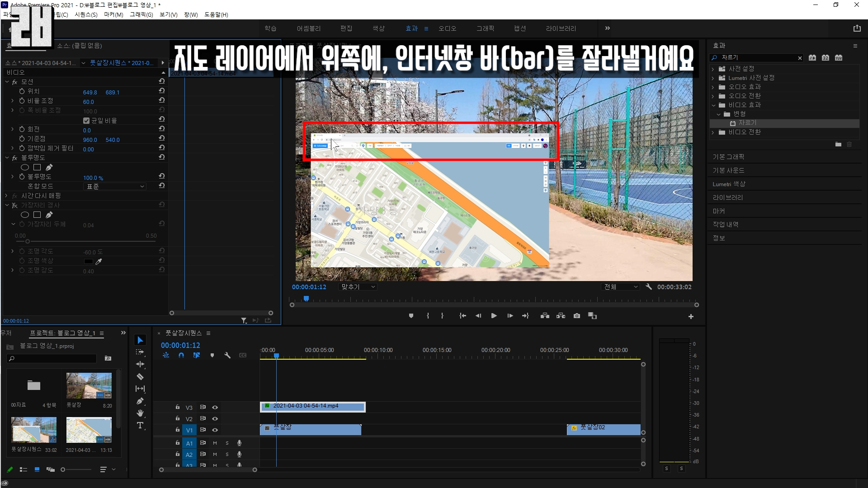Image resolution: width=868 pixels, height=488 pixels.
Task: Mute the A1 audio track
Action: [215, 443]
